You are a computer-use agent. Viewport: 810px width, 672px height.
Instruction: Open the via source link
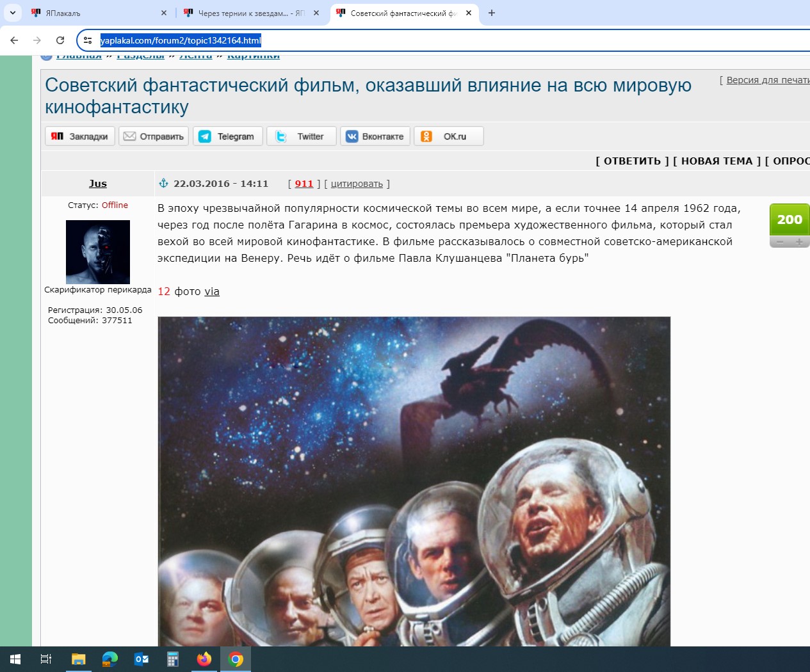click(212, 291)
